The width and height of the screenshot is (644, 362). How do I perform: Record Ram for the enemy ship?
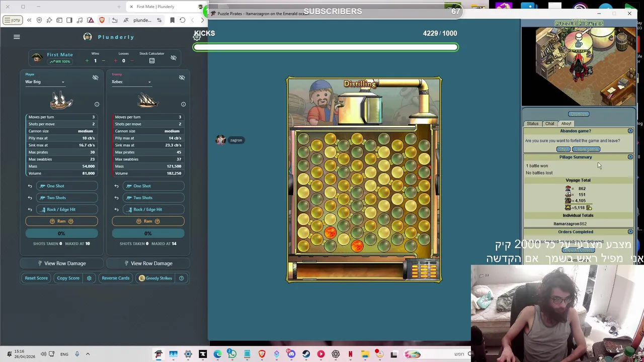tap(148, 221)
